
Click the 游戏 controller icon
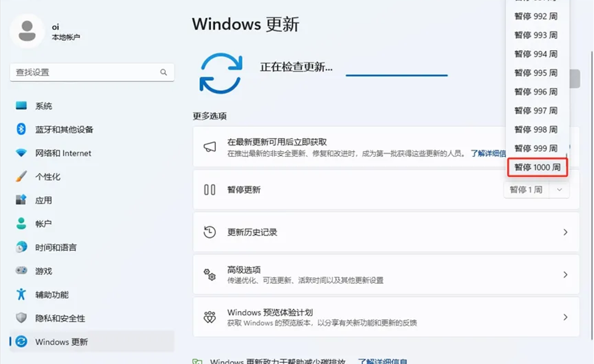pyautogui.click(x=21, y=271)
